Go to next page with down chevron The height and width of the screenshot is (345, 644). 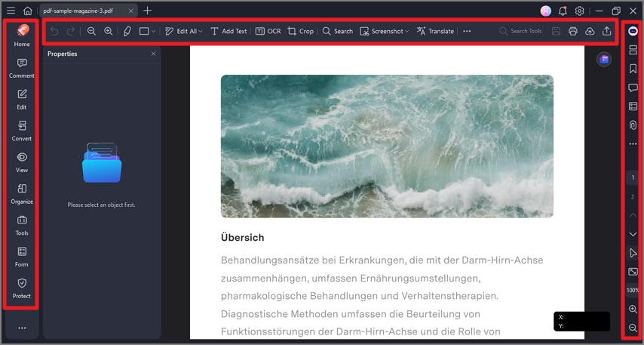[x=633, y=234]
